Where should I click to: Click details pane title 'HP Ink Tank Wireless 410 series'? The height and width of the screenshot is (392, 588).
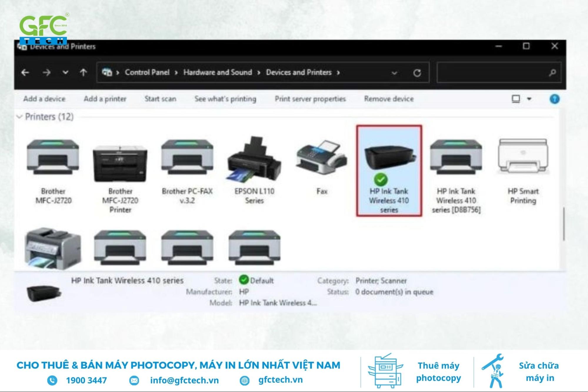tap(127, 281)
